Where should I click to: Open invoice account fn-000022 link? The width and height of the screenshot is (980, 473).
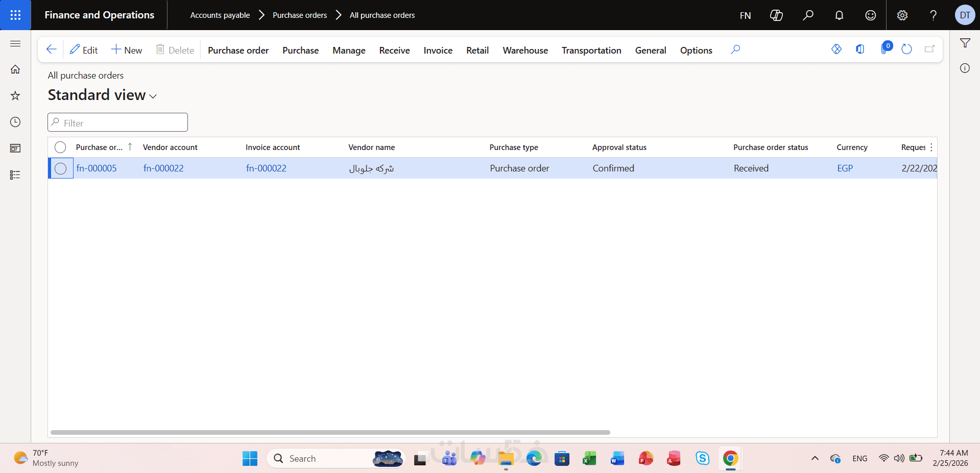266,168
